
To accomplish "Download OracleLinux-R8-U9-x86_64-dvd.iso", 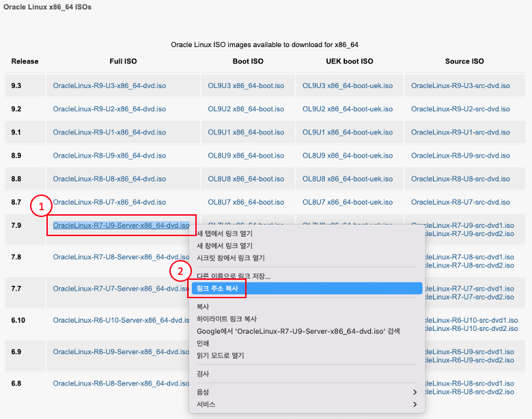I will (109, 156).
